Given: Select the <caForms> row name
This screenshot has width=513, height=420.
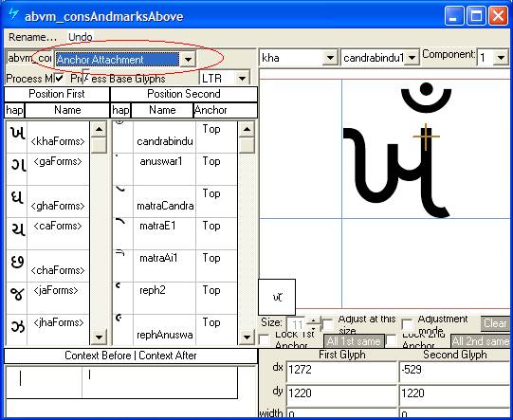Looking at the screenshot, I should [x=58, y=226].
